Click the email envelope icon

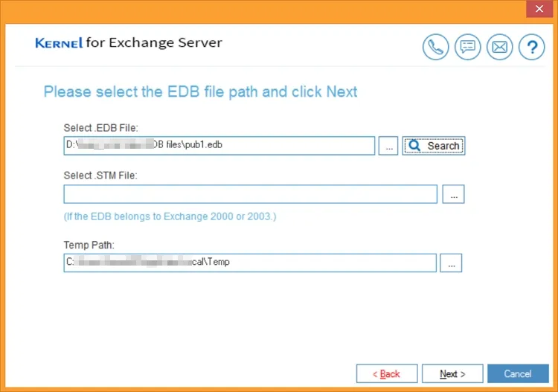500,47
